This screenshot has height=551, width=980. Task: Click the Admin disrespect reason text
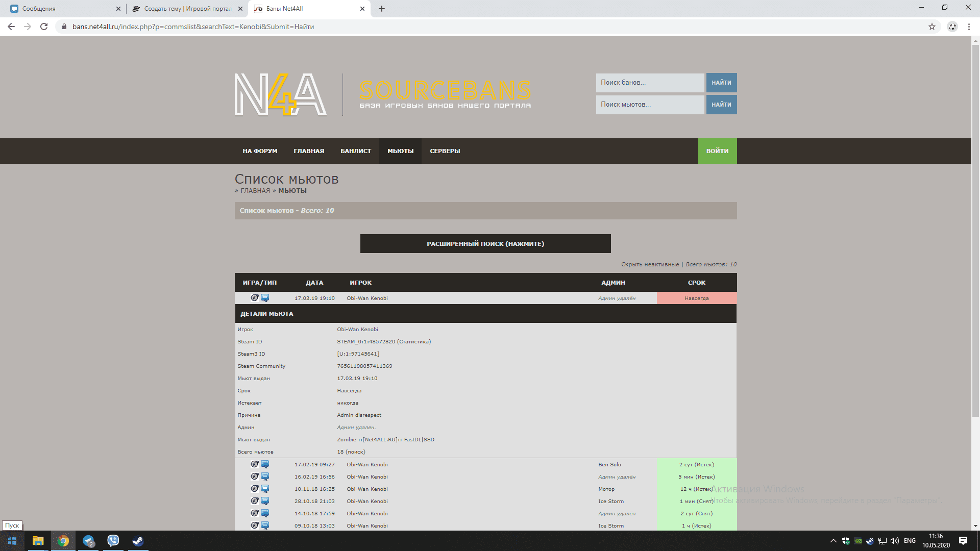(359, 415)
